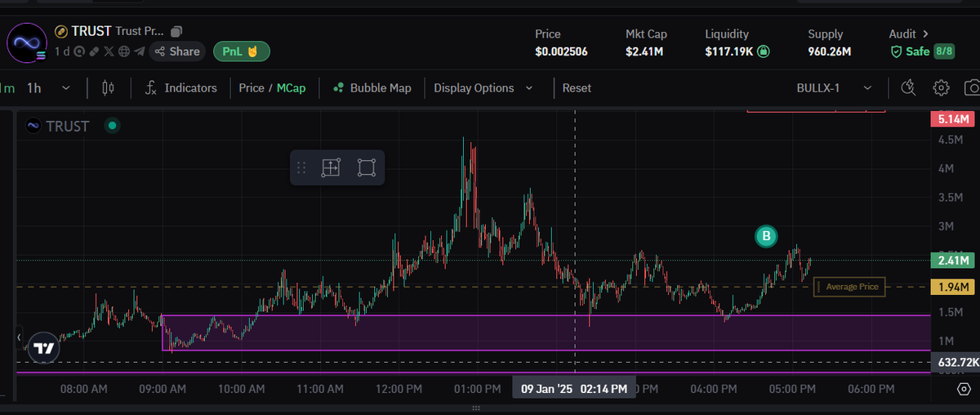Open chart settings gear icon
Screen dimensions: 980x415
click(941, 87)
